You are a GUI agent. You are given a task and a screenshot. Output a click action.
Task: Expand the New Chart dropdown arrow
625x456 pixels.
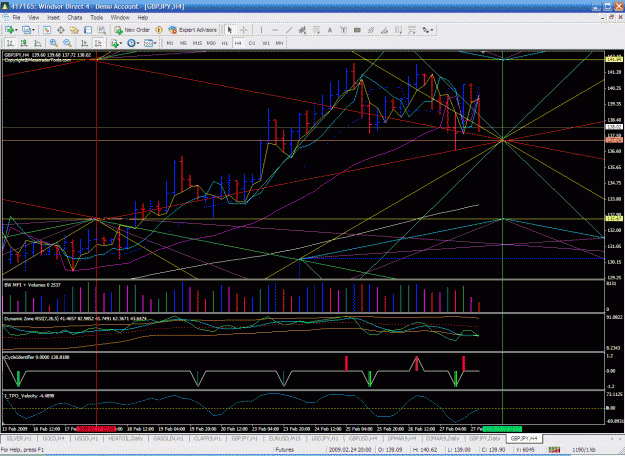(x=16, y=30)
